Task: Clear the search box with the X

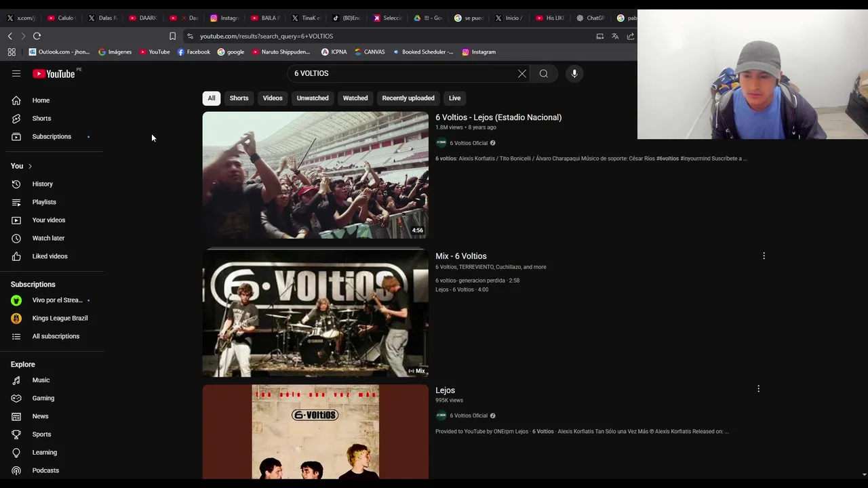Action: coord(522,73)
